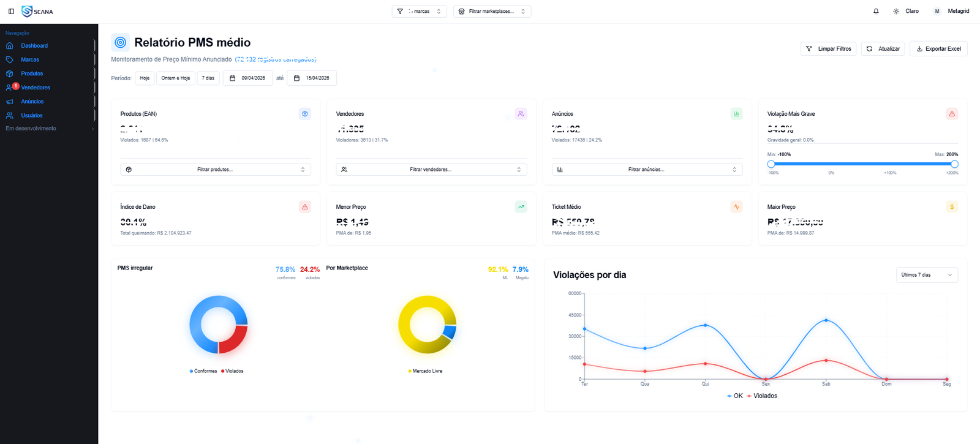Open the Metagrid user avatar
This screenshot has height=444, width=980.
(x=937, y=11)
